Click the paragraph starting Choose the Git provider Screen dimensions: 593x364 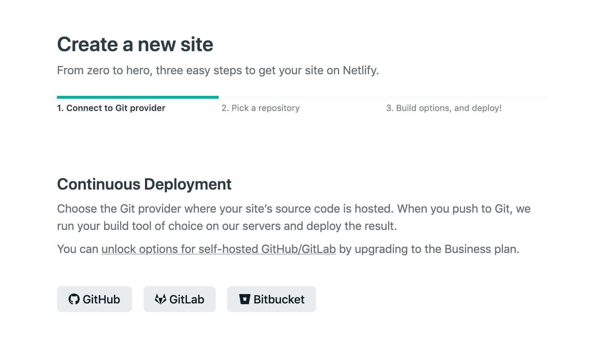(x=294, y=217)
